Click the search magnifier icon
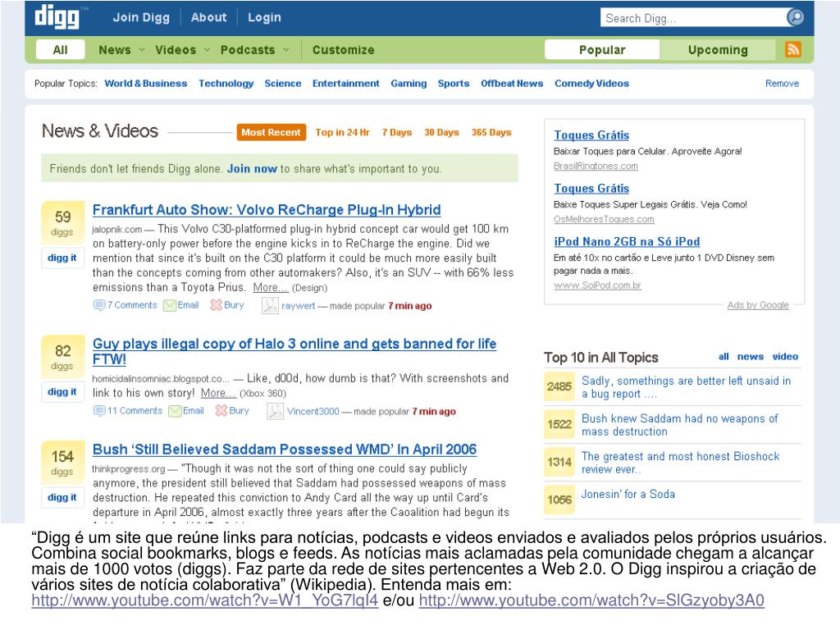Viewport: 840px width, 630px height. (x=795, y=18)
